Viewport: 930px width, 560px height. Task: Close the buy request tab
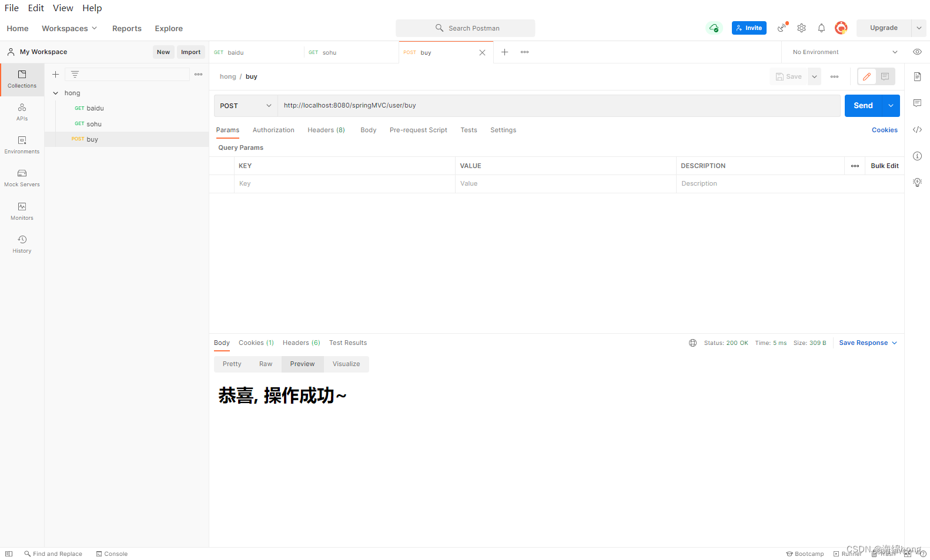click(482, 52)
